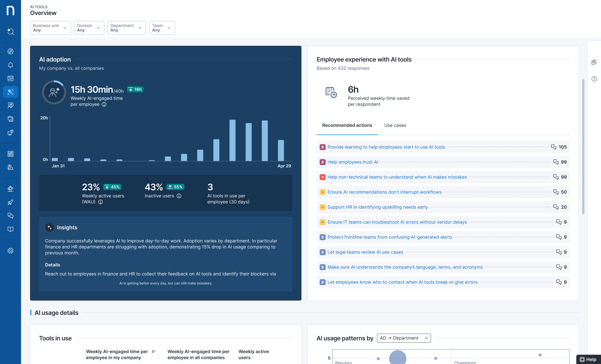
Task: Expand the Business unit filter dropdown
Action: (50, 28)
